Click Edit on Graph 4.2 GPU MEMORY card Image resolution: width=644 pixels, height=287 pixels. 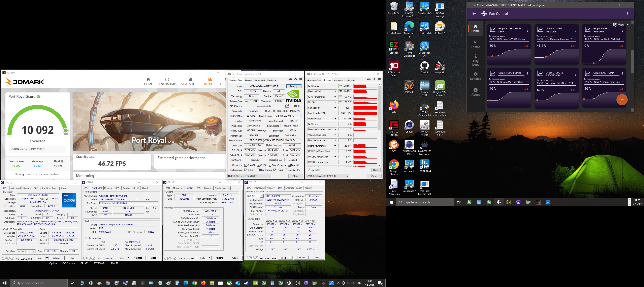[x=573, y=46]
